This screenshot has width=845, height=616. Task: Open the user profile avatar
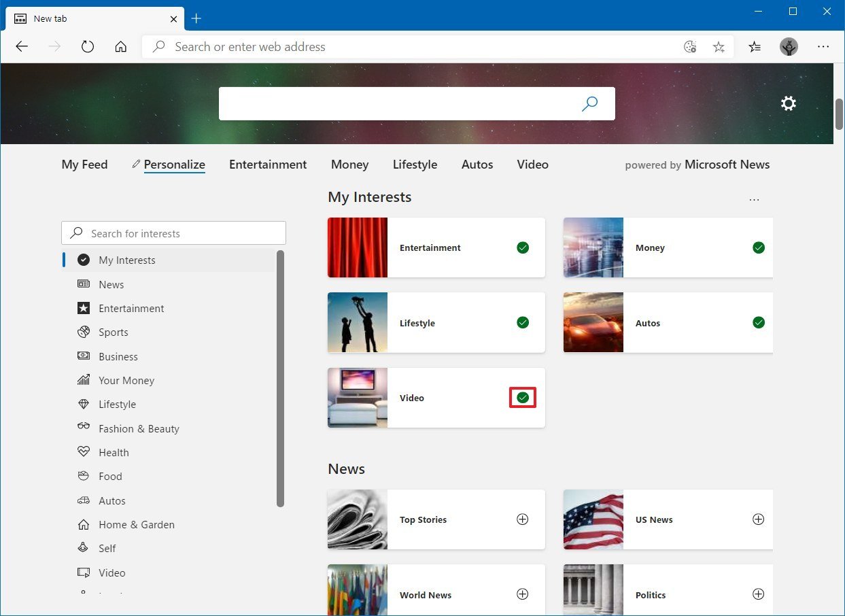point(789,47)
